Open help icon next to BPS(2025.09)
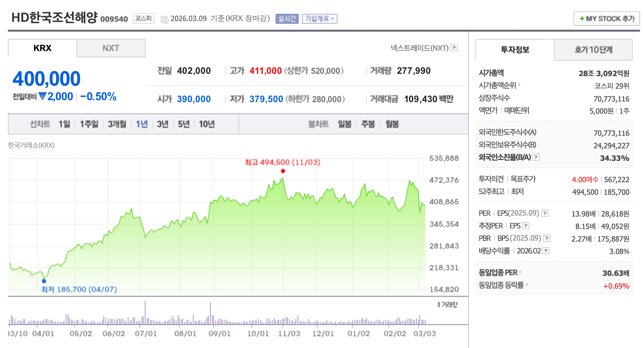 (547, 238)
